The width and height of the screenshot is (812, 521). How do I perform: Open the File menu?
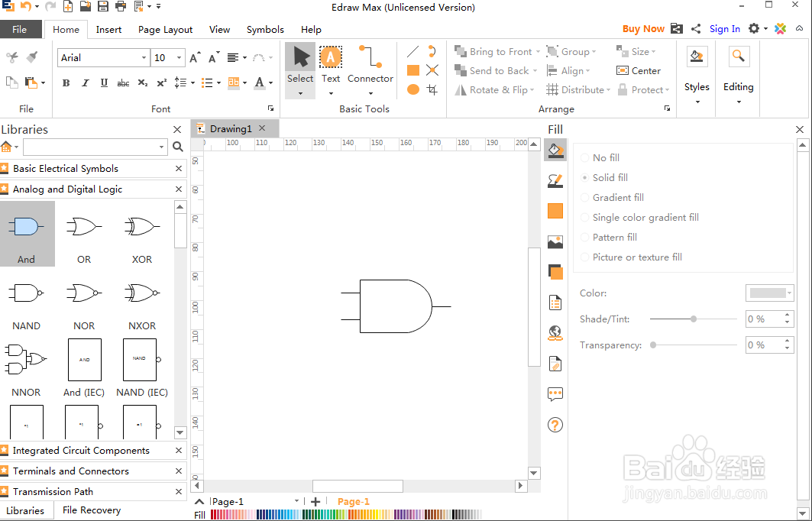coord(20,30)
